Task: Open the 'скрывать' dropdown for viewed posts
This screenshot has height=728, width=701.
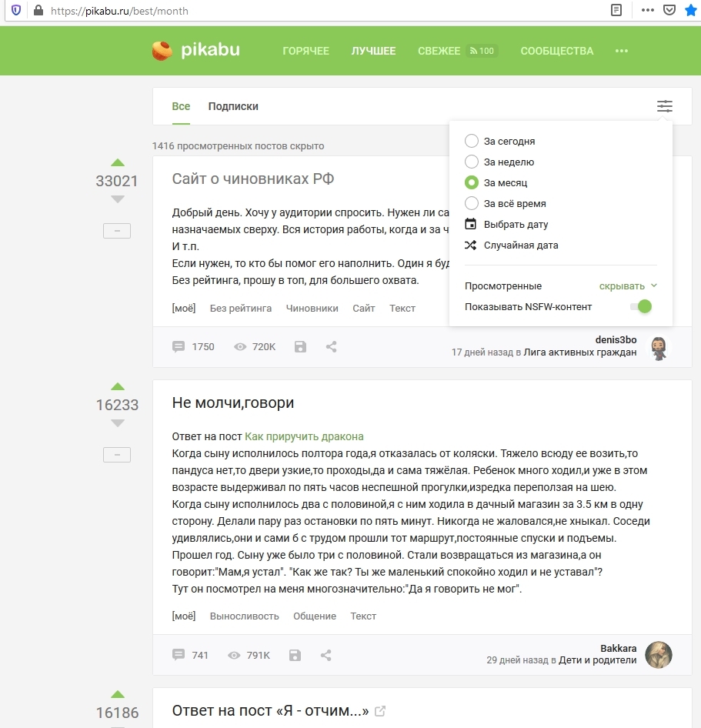Action: 628,286
